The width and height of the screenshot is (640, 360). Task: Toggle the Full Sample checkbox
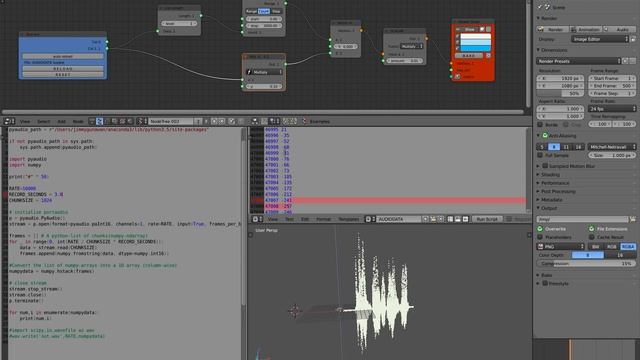tap(540, 156)
